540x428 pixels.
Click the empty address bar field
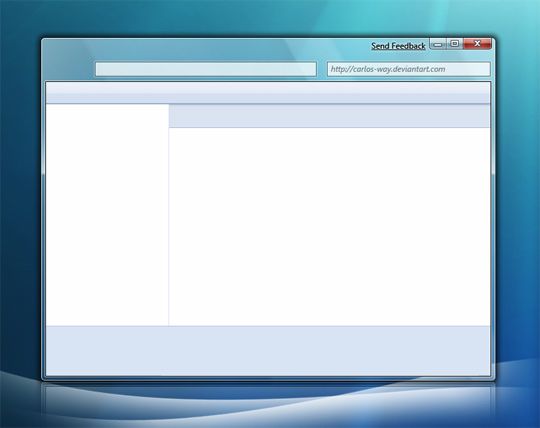point(206,69)
